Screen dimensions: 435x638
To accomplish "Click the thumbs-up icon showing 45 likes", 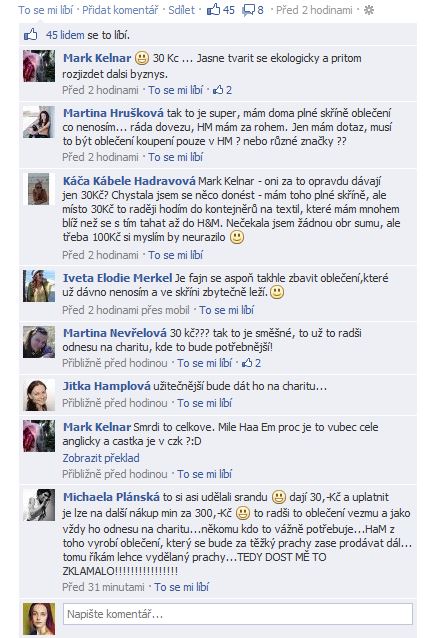I will pyautogui.click(x=213, y=9).
